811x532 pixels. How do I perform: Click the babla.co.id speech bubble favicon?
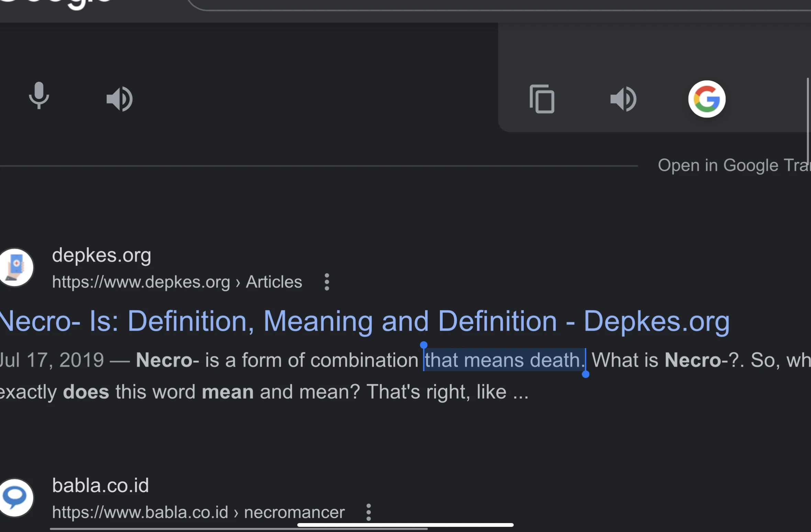(x=16, y=498)
